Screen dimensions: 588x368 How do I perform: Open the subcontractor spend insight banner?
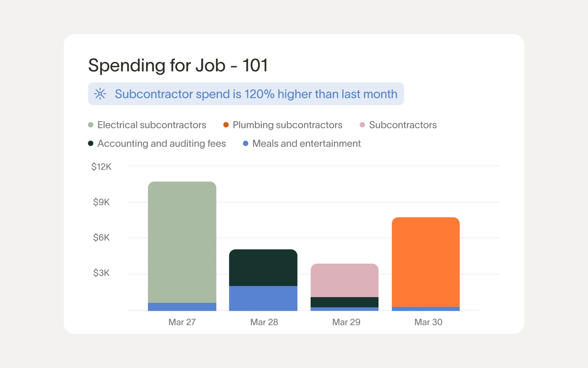pyautogui.click(x=255, y=94)
